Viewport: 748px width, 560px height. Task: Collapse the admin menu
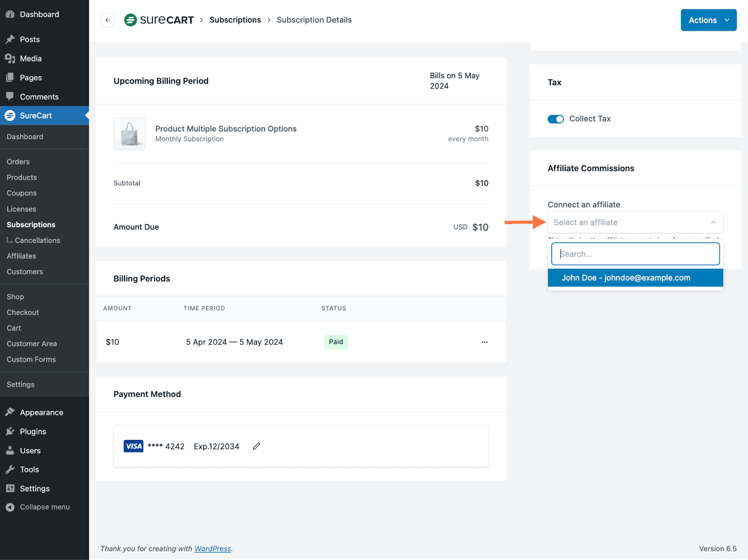tap(10, 507)
